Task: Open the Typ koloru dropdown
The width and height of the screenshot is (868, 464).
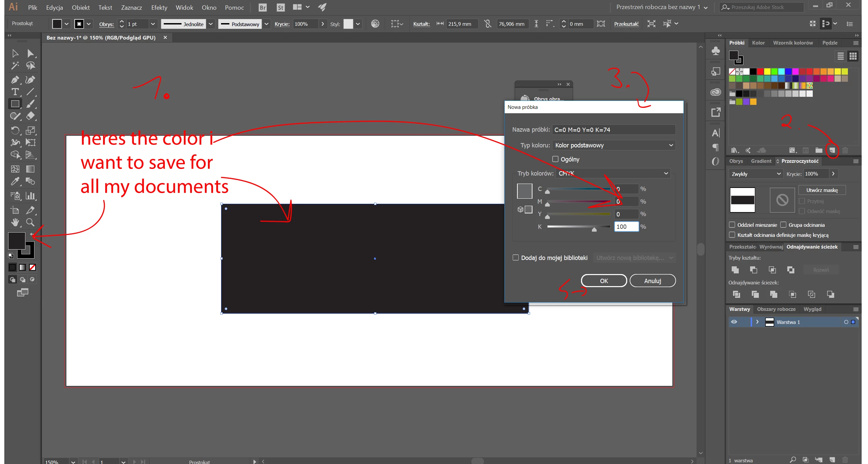Action: pos(613,145)
